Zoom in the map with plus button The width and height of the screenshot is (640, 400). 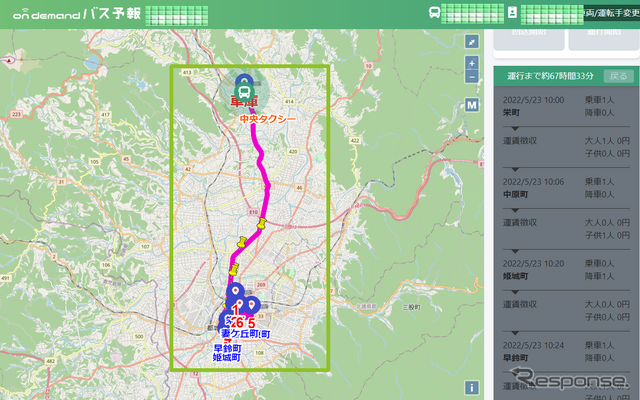(472, 63)
